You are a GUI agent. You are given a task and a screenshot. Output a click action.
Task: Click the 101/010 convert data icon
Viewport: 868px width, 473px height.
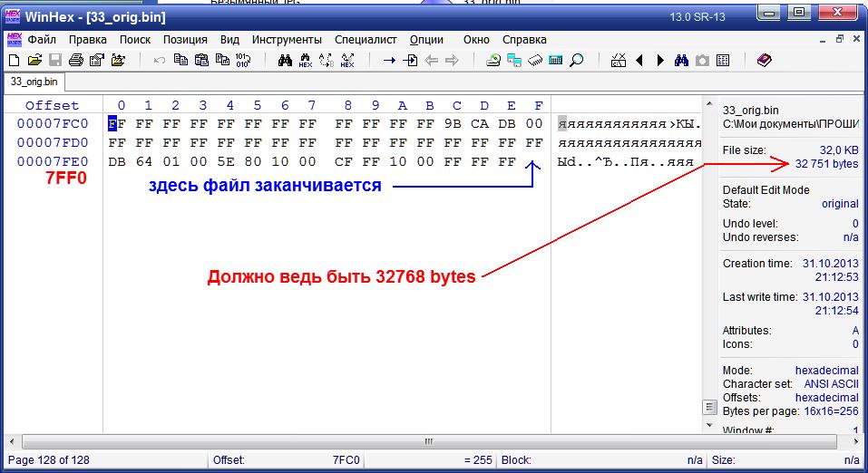pos(243,61)
